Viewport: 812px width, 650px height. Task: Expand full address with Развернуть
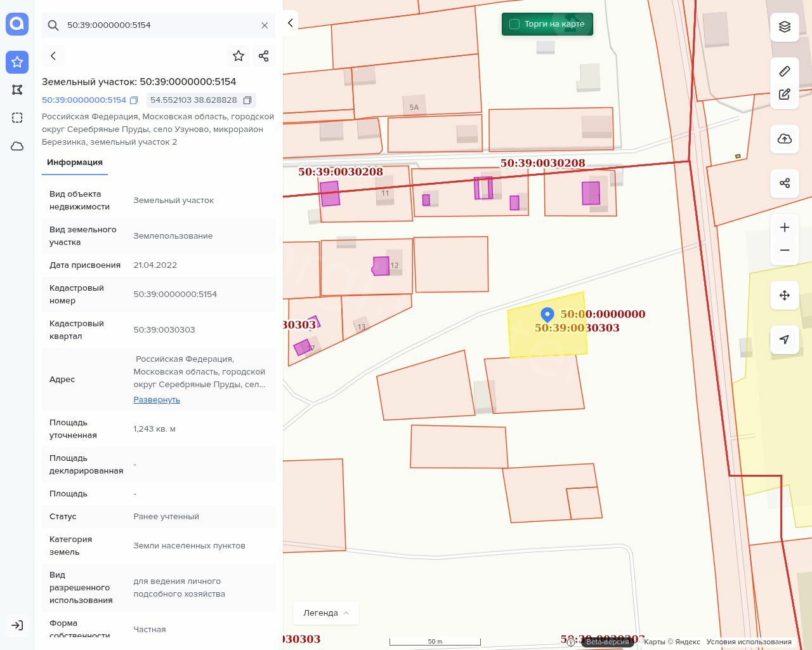[x=157, y=400]
